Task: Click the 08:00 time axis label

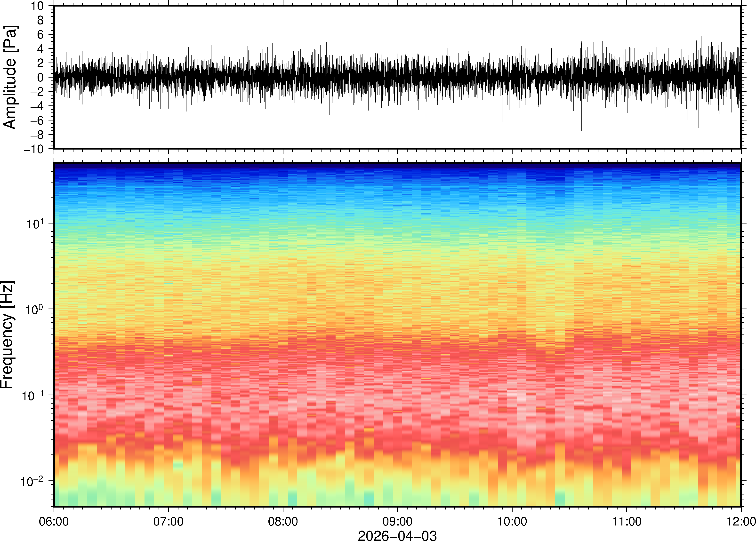Action: point(283,521)
